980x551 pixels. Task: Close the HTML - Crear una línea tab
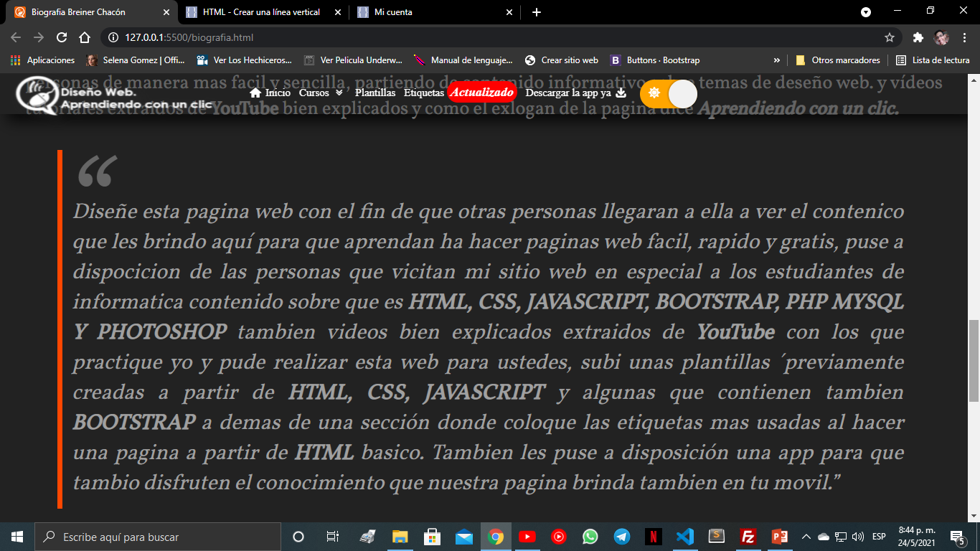338,12
